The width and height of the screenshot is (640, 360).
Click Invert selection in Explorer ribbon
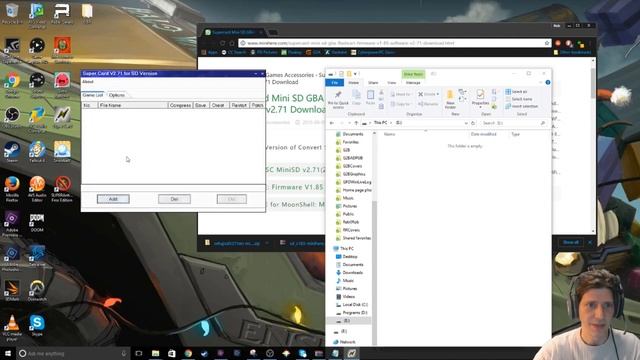click(522, 106)
